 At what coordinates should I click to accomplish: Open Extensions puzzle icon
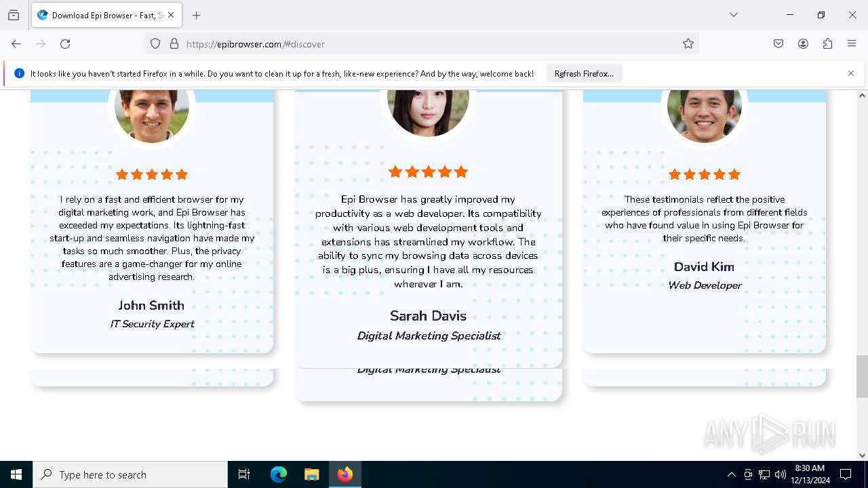pos(827,44)
